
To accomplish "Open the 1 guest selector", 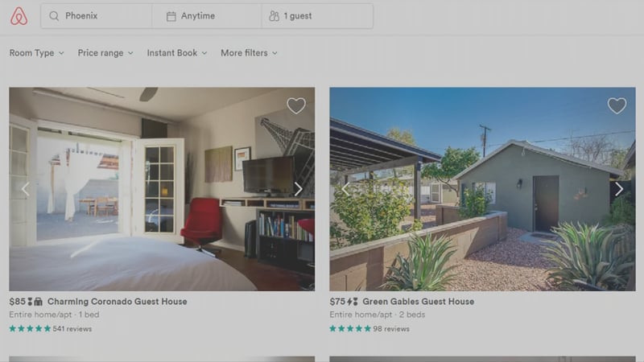I will (x=317, y=16).
